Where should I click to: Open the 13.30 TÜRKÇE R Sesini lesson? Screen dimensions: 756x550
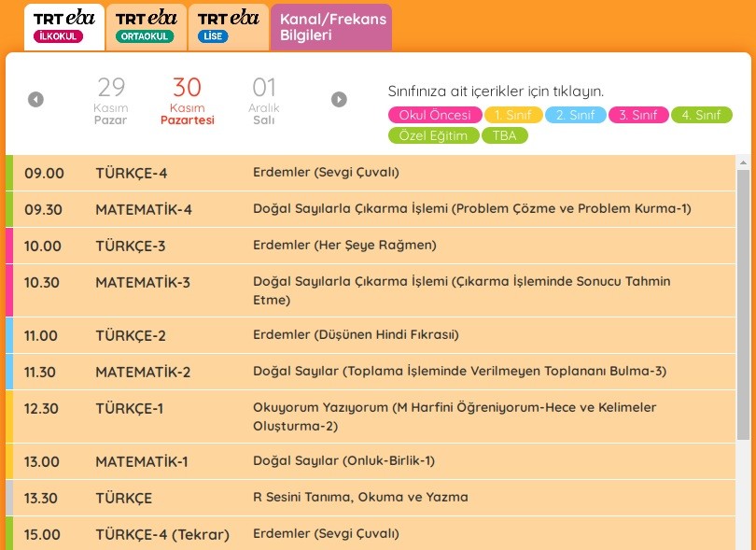373,498
